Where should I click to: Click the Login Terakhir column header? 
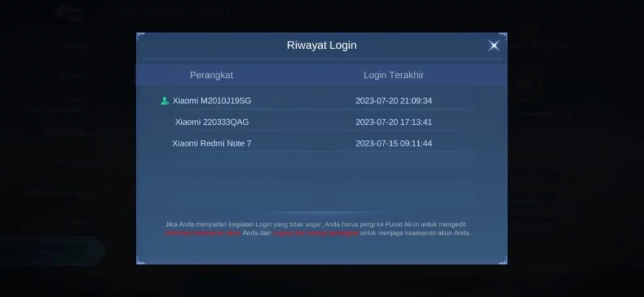click(394, 75)
